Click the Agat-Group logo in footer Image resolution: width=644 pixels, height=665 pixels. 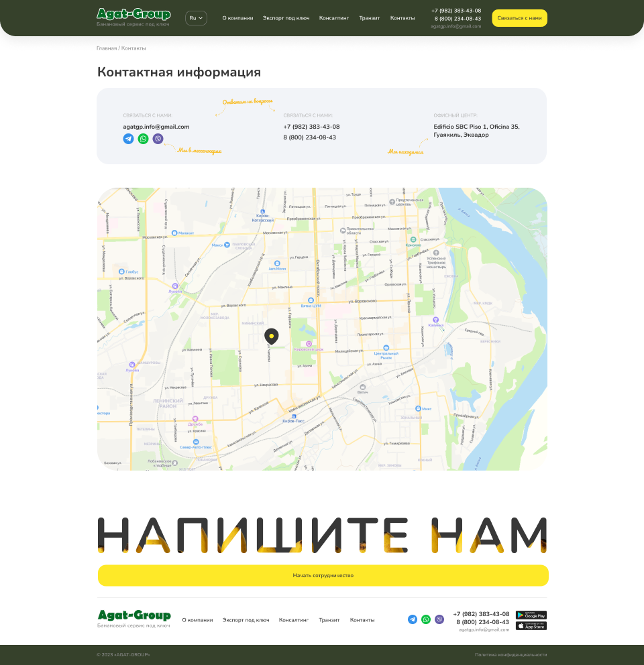click(134, 615)
